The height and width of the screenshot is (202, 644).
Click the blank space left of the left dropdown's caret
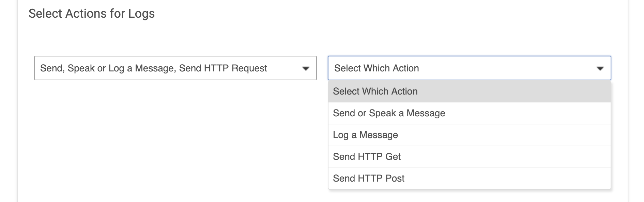click(285, 68)
